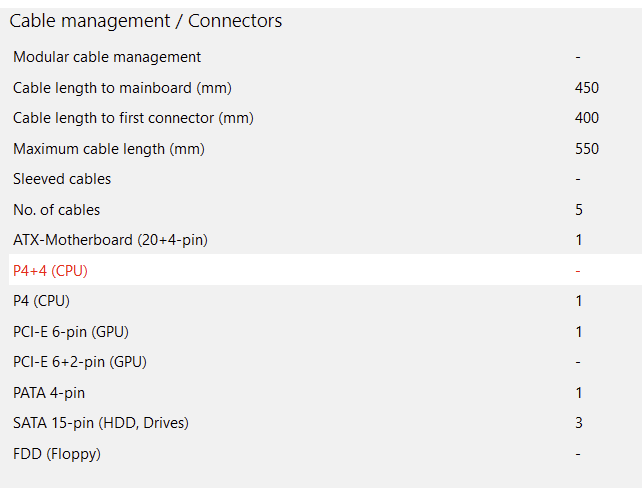The height and width of the screenshot is (491, 642).
Task: Select SATA 15-pin (HDD, Drives) row
Action: (101, 423)
